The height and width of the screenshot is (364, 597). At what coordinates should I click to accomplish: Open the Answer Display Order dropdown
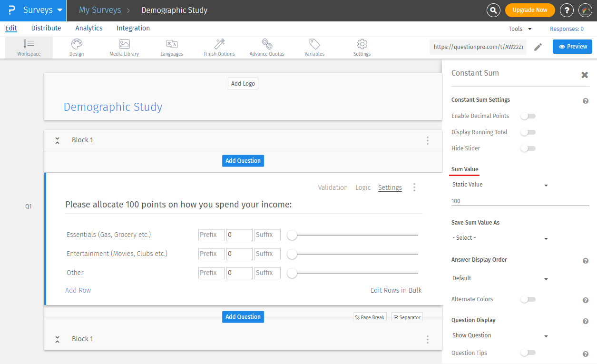(x=499, y=278)
